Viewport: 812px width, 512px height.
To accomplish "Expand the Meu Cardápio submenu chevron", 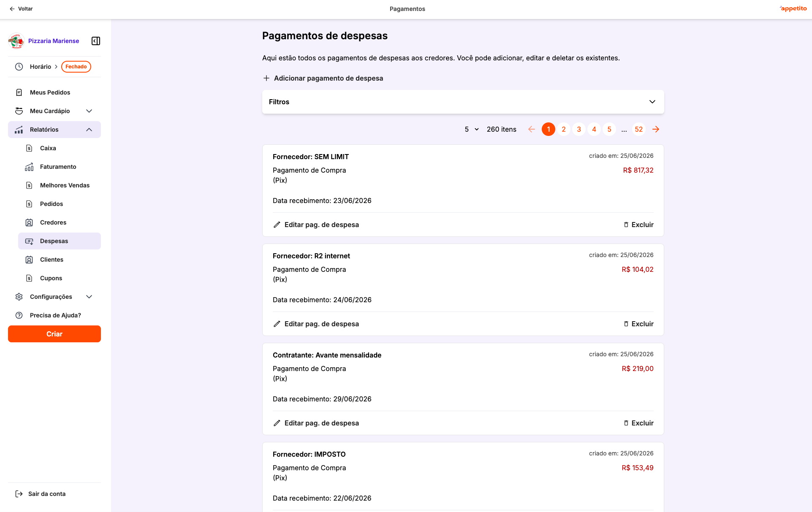I will coord(89,111).
